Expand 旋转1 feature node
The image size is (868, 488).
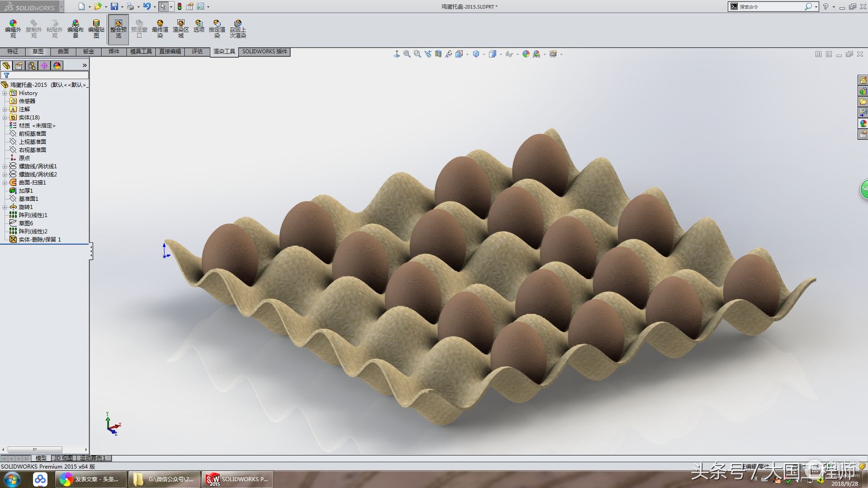[x=5, y=207]
